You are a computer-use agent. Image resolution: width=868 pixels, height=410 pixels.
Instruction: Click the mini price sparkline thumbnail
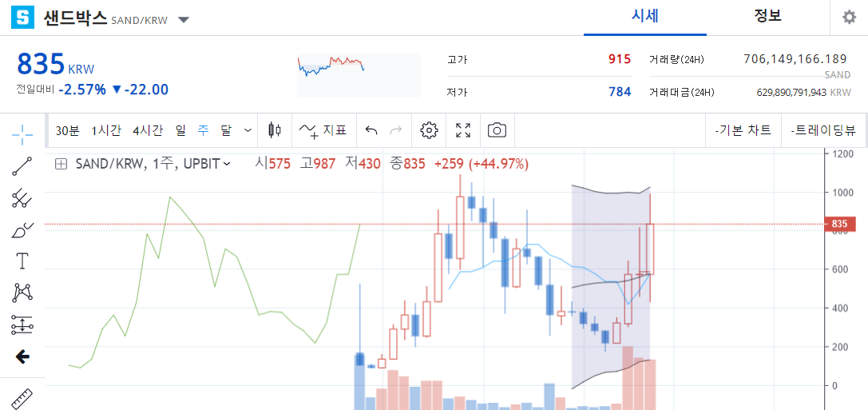tap(359, 75)
